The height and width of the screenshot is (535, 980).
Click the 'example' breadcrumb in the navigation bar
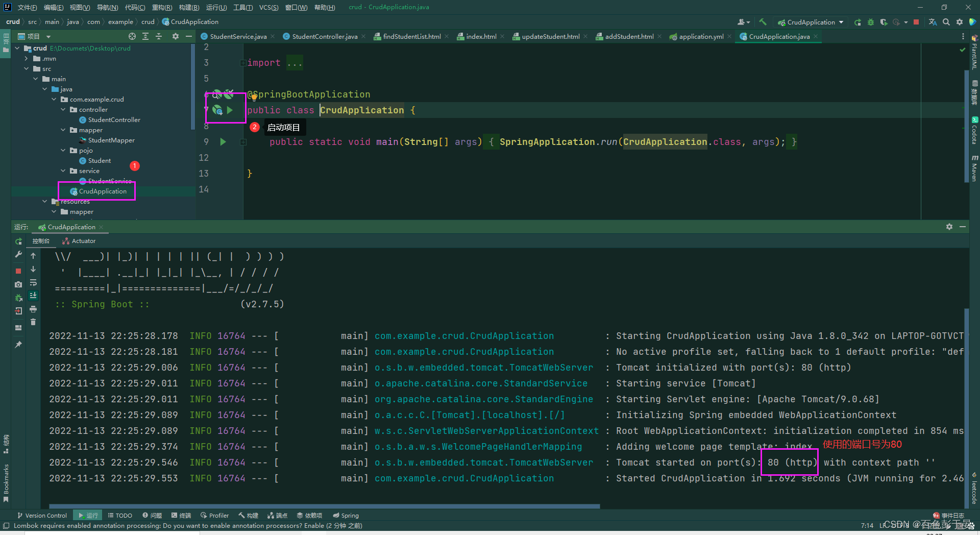click(x=120, y=22)
